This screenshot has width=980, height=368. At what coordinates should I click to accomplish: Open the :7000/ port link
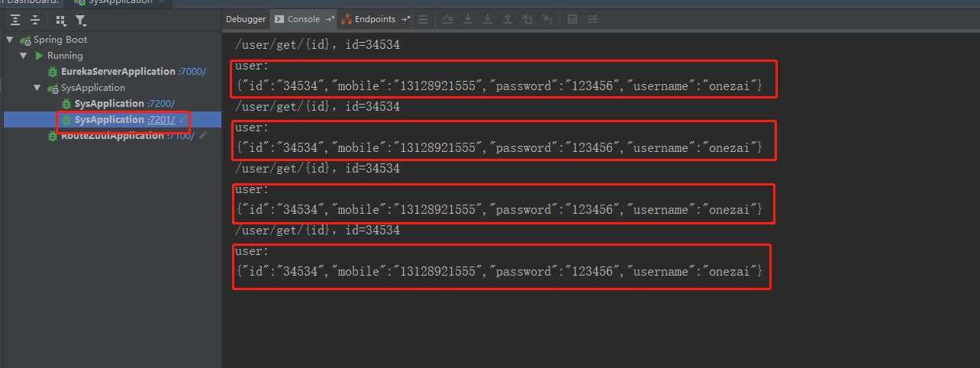click(x=192, y=72)
